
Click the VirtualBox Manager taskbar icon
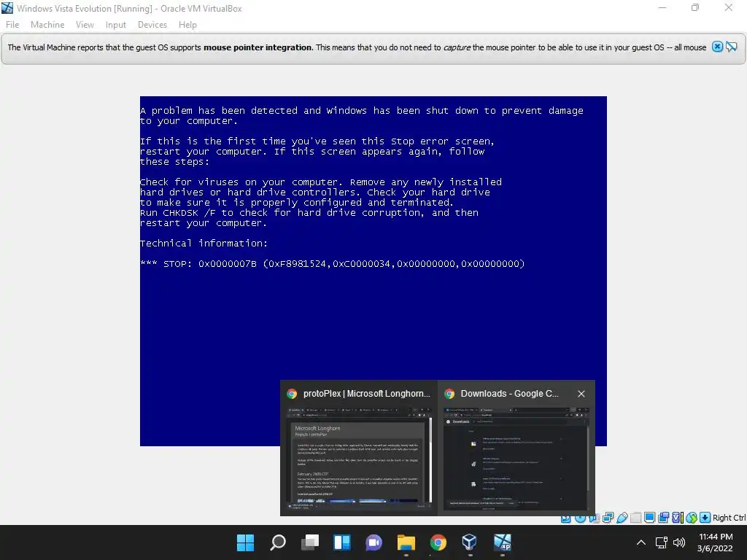click(470, 542)
